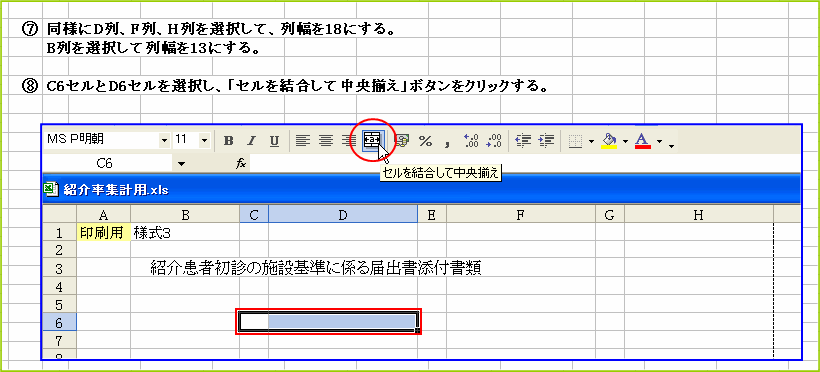
Task: Decrease decimal places
Action: (494, 141)
